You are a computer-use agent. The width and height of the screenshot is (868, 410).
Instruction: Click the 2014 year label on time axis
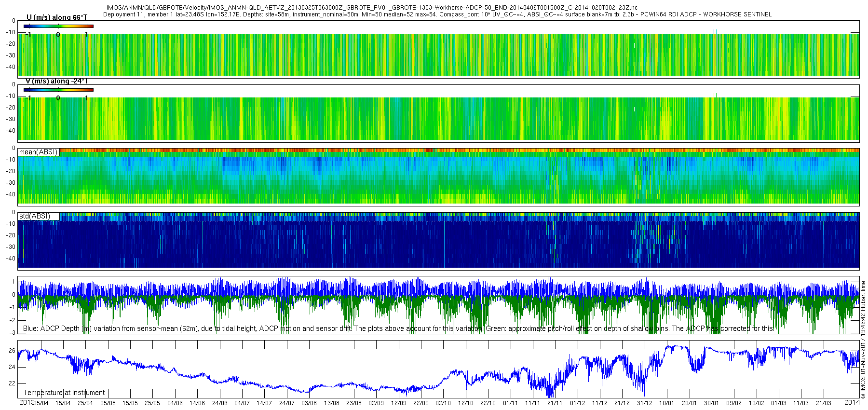[852, 402]
